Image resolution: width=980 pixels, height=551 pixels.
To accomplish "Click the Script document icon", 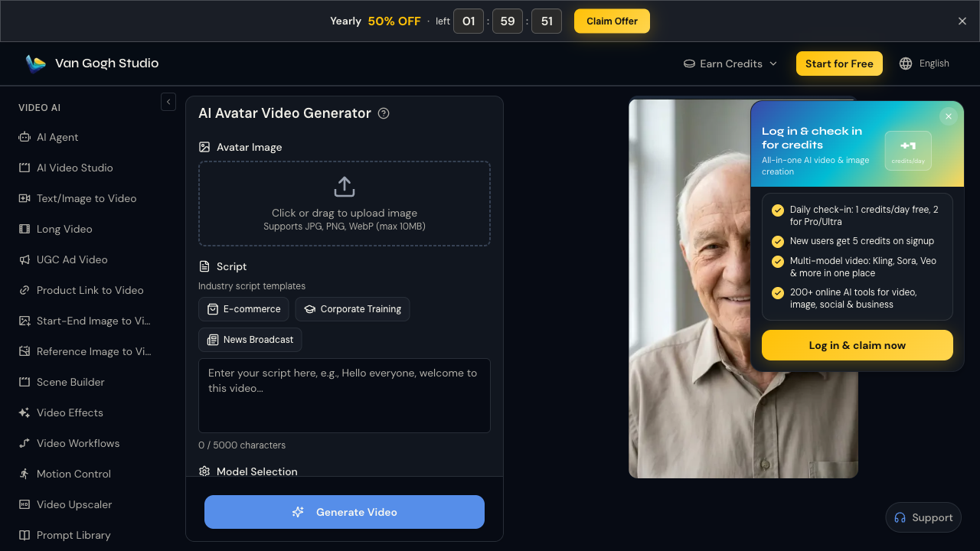I will pos(204,266).
